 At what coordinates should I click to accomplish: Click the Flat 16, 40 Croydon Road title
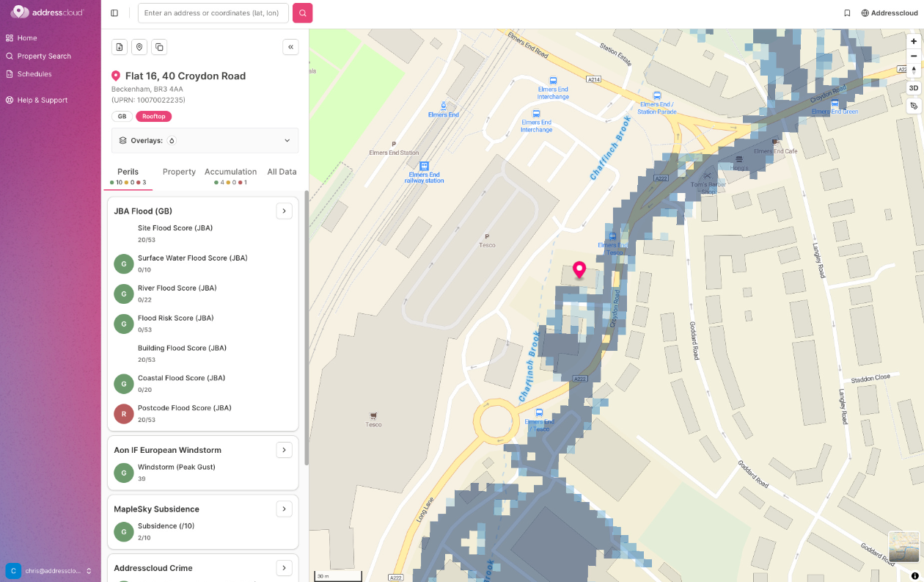click(186, 76)
